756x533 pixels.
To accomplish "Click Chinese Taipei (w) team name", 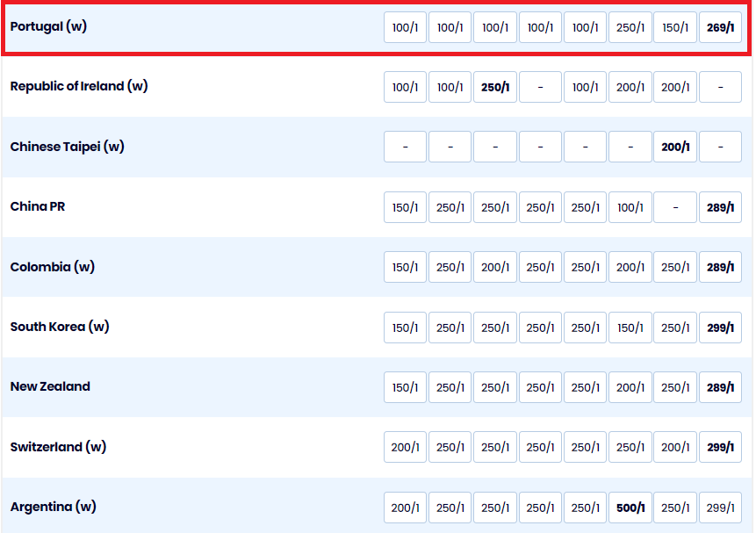I will [x=68, y=147].
